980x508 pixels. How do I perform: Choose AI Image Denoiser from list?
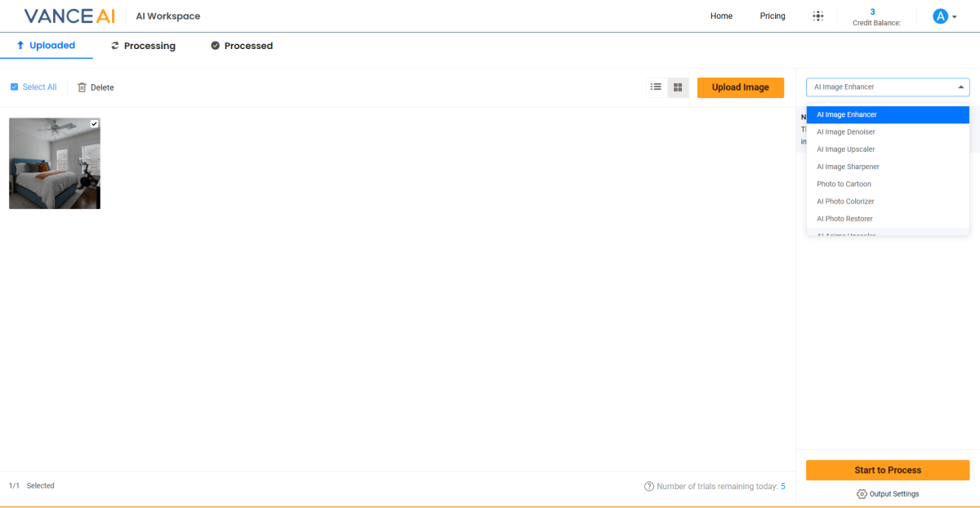point(845,132)
